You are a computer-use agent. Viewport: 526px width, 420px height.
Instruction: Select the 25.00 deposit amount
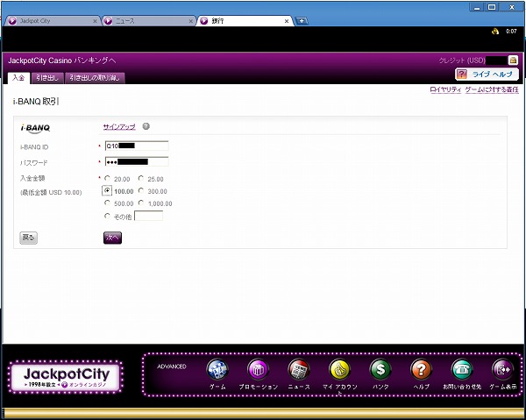click(x=141, y=178)
